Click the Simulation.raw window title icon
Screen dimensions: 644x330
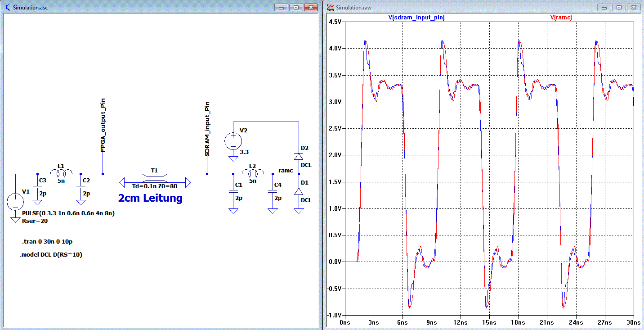[x=331, y=8]
